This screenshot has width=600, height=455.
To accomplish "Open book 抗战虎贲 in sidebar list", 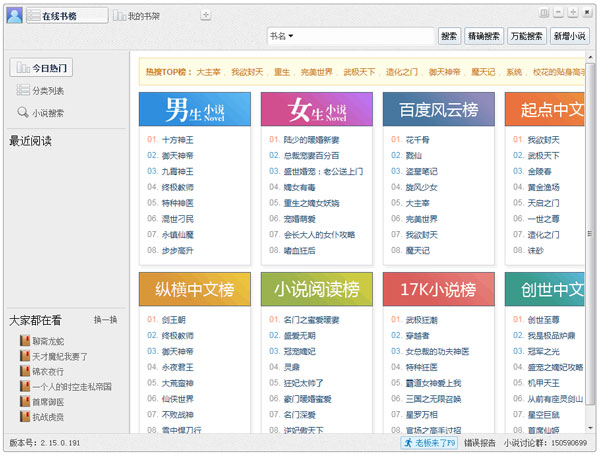I will coord(42,417).
